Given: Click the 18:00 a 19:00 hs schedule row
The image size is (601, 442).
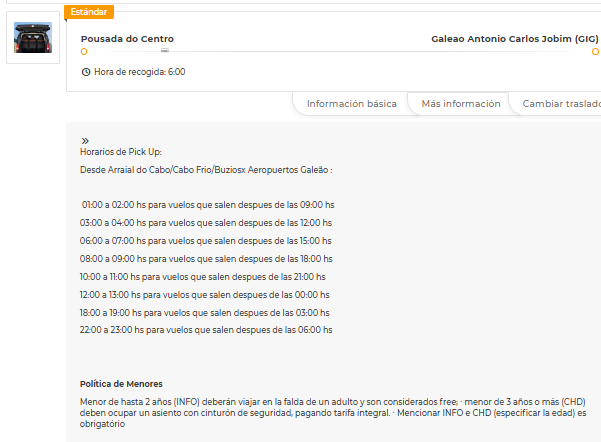Looking at the screenshot, I should coord(205,313).
